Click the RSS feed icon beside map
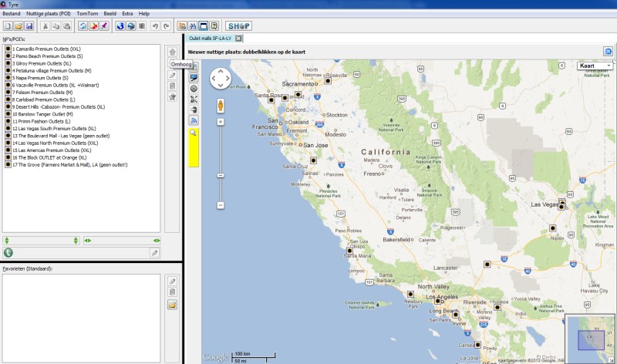This screenshot has height=364, width=617. 194,120
